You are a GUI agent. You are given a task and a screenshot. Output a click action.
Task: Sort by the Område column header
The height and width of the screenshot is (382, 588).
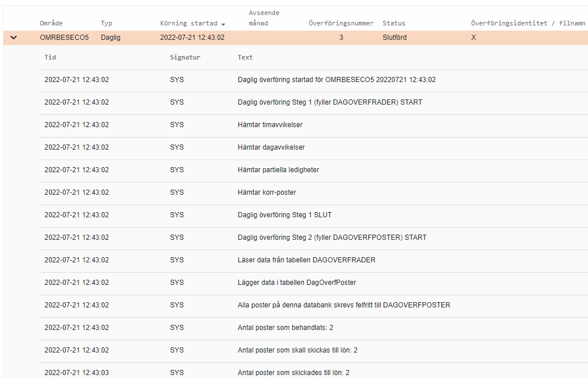51,23
